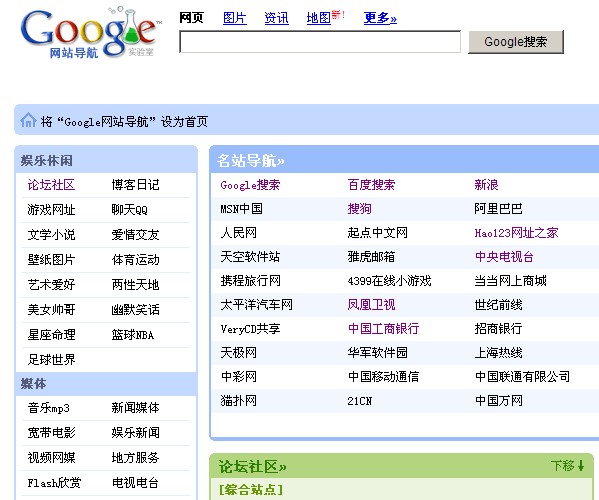
Task: Open the 娱乐新闻 category
Action: coord(135,433)
